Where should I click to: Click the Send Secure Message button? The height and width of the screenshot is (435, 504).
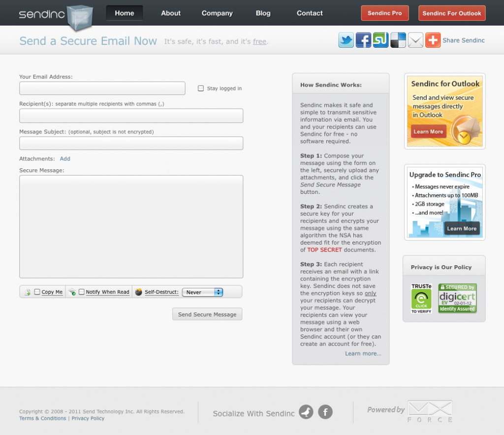coord(207,314)
